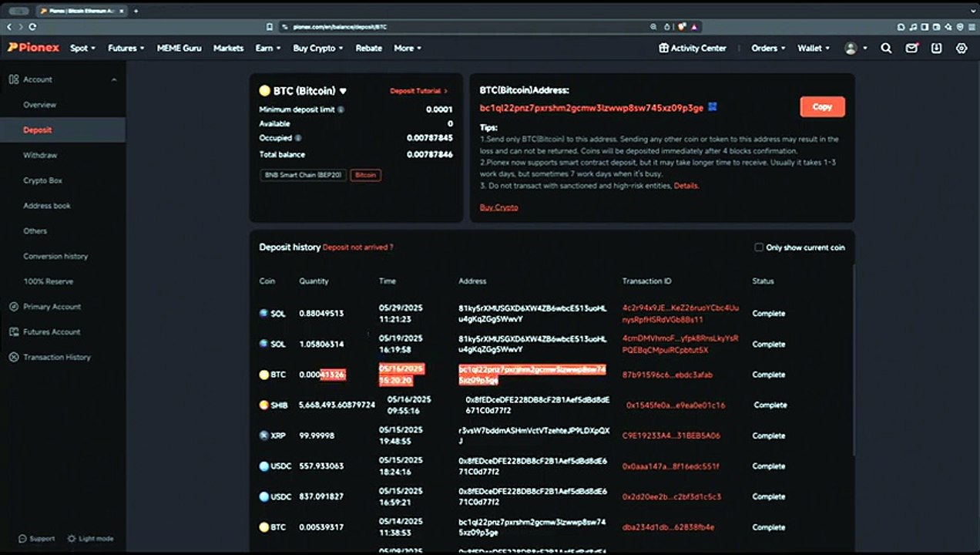The height and width of the screenshot is (555, 980).
Task: Click the user avatar icon
Action: (x=851, y=48)
